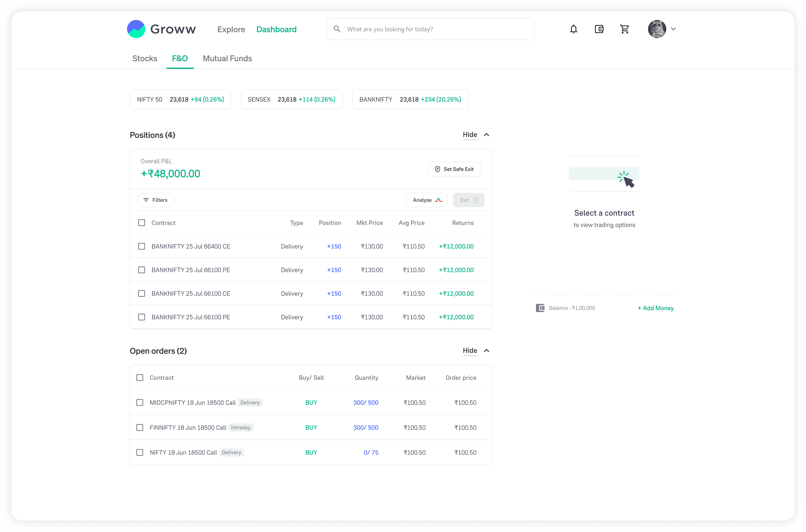
Task: Collapse the Open orders section with Hide
Action: [470, 351]
